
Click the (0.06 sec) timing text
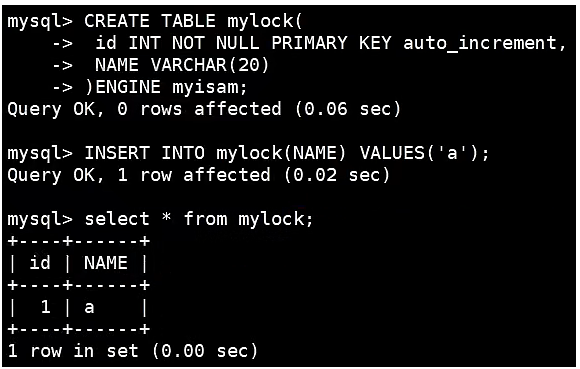(348, 109)
